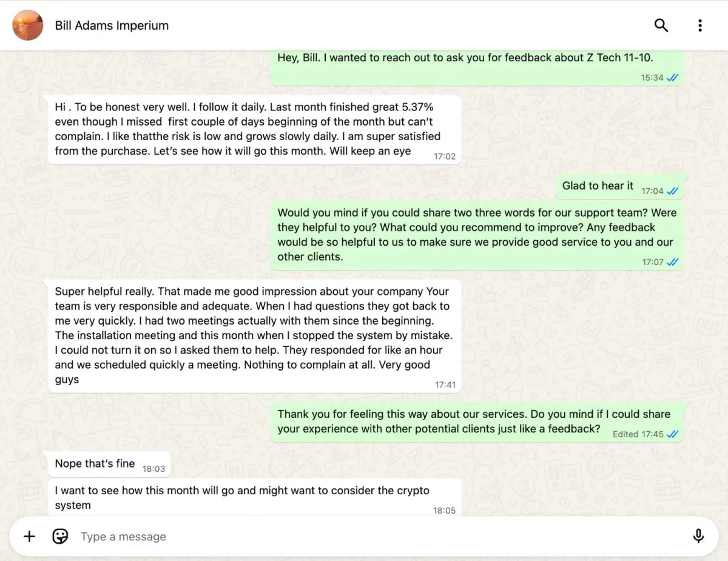This screenshot has width=728, height=561.
Task: Click the plus attachment icon
Action: 29,536
